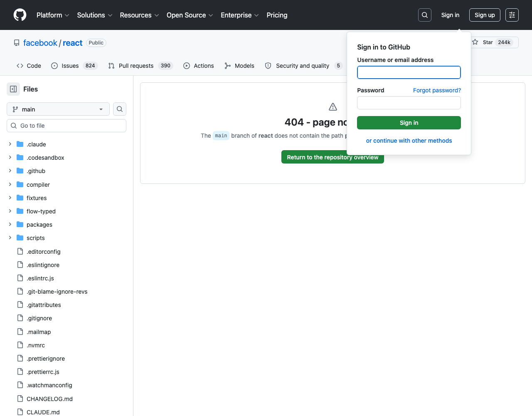Click the compiler folder icon
The height and width of the screenshot is (416, 532).
coord(20,184)
